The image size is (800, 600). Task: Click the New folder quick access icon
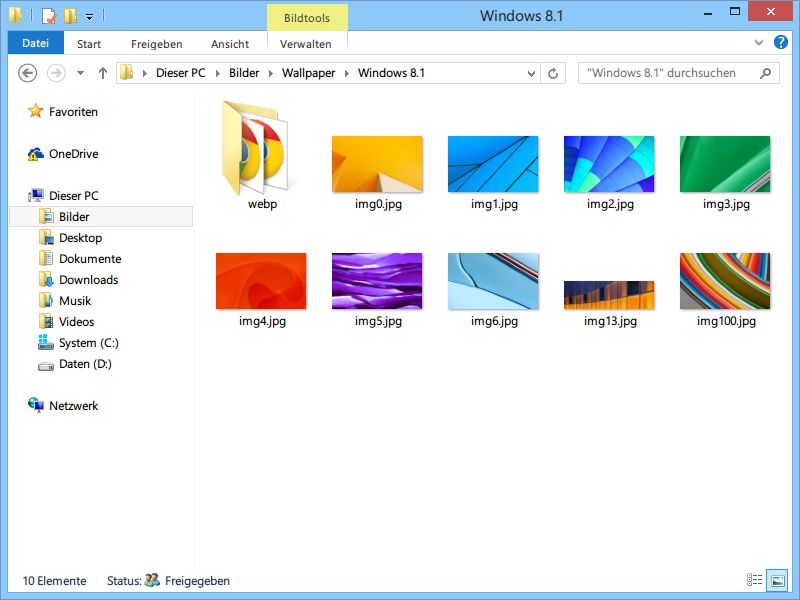click(71, 16)
